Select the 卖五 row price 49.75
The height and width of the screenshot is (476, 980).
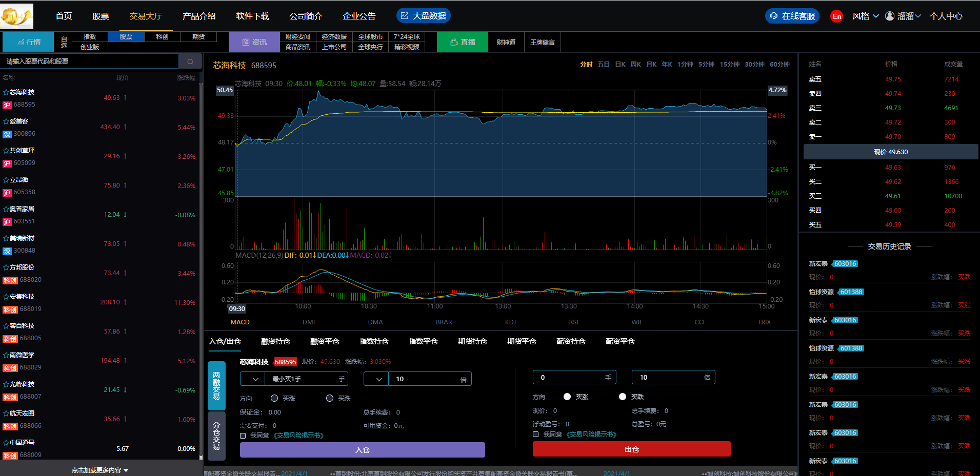click(x=893, y=79)
